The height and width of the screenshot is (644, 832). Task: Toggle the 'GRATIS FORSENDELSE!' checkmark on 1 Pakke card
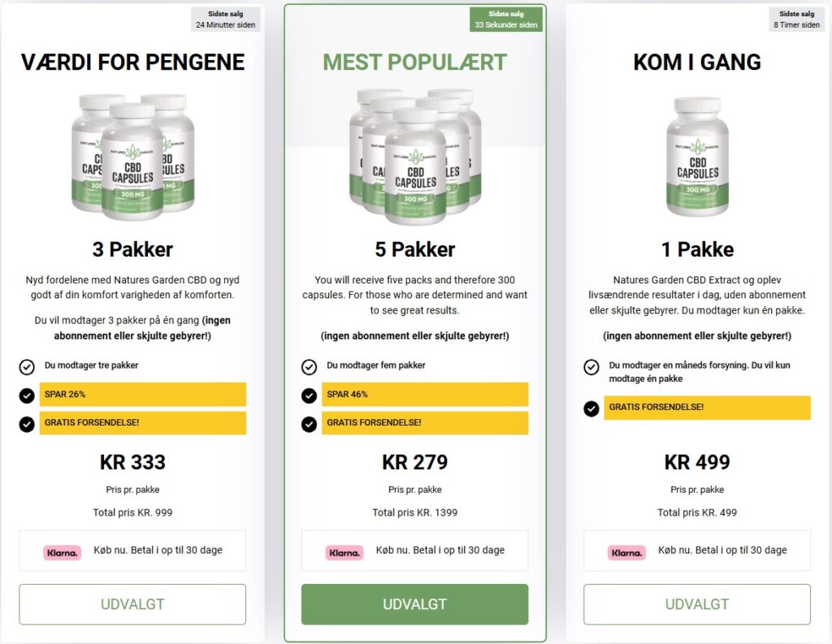pos(591,408)
